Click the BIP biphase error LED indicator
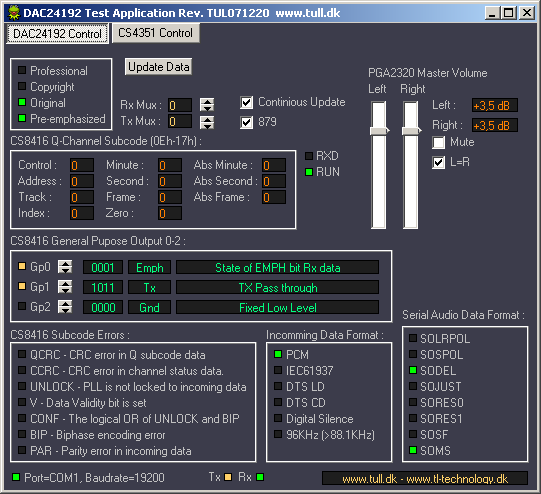 click(x=22, y=434)
